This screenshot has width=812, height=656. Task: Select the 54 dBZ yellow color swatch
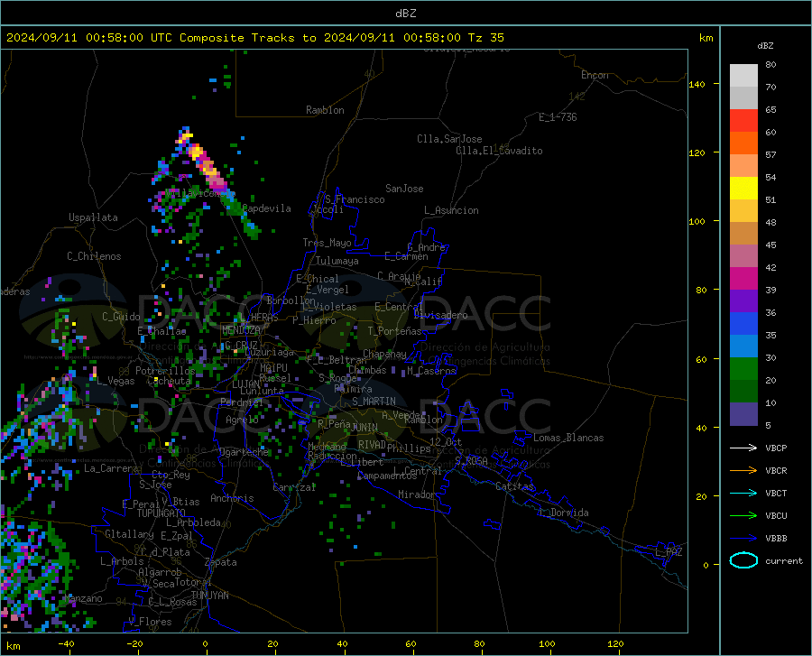(743, 188)
